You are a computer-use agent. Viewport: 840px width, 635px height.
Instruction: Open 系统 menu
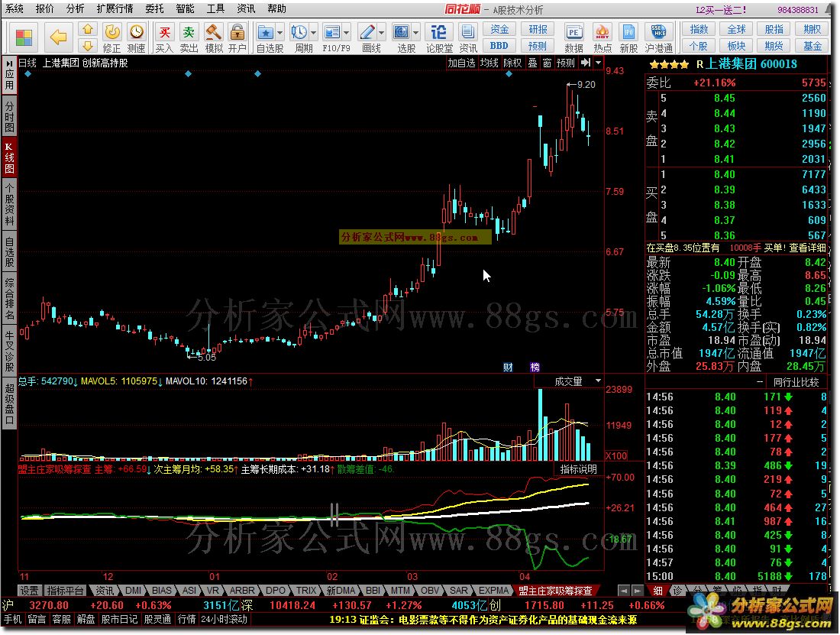pos(15,8)
